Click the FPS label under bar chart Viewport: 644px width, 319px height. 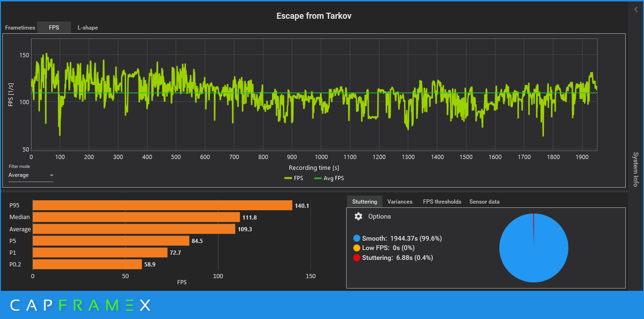[x=181, y=282]
